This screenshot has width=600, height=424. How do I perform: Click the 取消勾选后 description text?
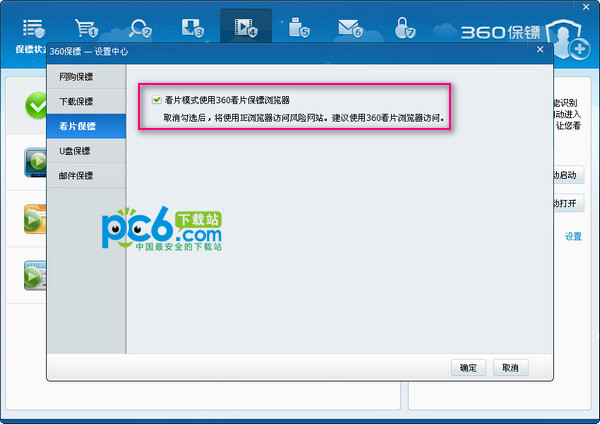[x=304, y=118]
